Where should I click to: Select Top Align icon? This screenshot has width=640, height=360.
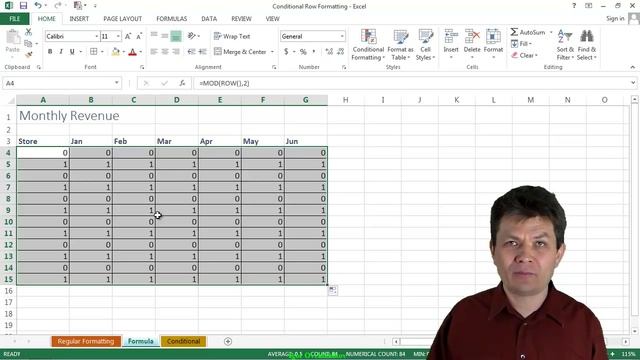154,36
